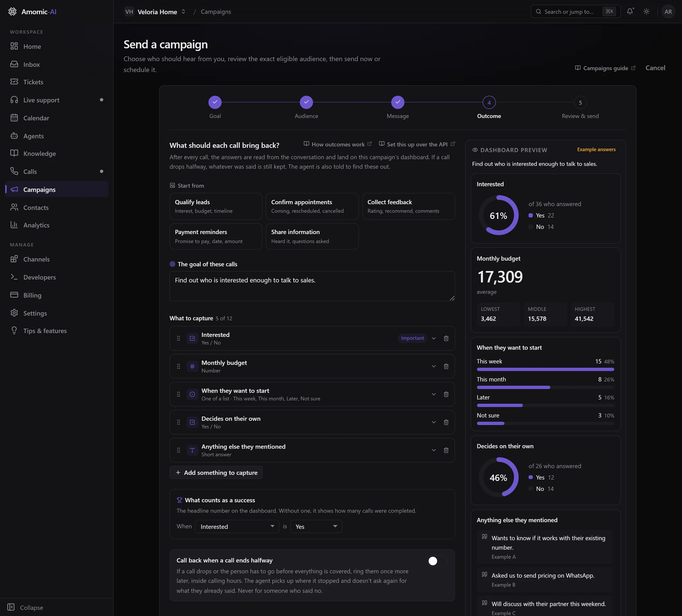Delete the Decides on their own row
Image resolution: width=682 pixels, height=616 pixels.
tap(446, 422)
